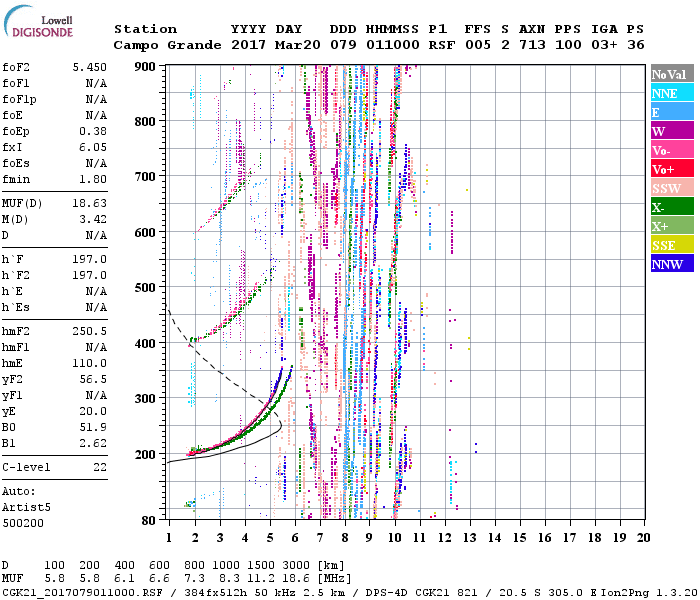
Task: Select the NNE cyan legend swatch
Action: (672, 93)
